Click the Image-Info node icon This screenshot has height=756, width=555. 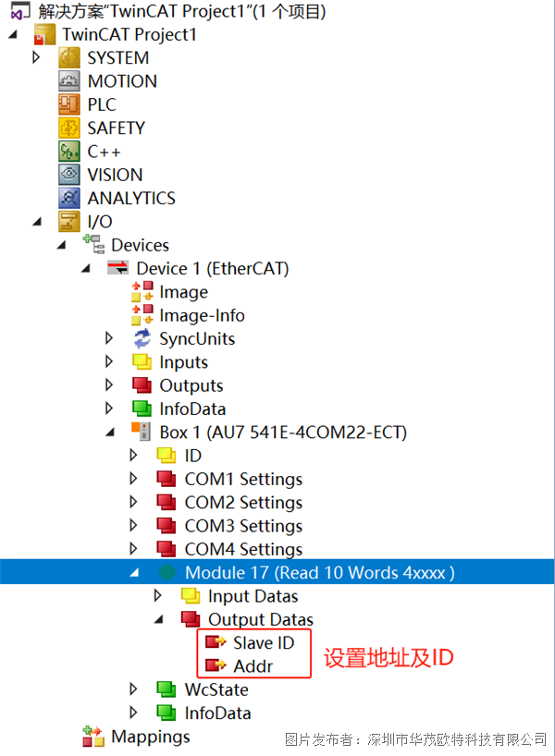tap(142, 314)
